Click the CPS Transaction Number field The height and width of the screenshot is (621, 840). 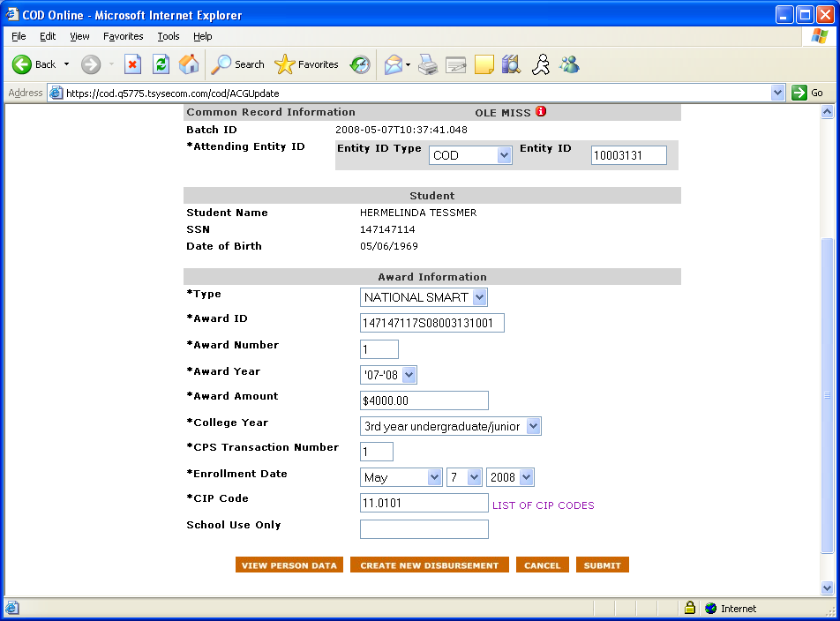coord(377,452)
